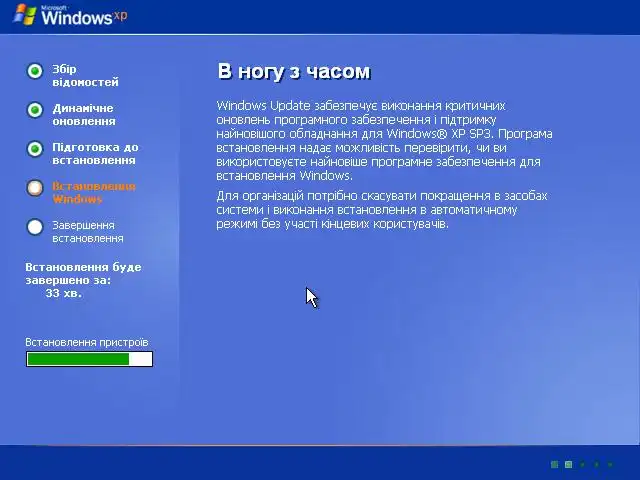The width and height of the screenshot is (640, 480).
Task: Click the green device installation progress bar
Action: 89,359
